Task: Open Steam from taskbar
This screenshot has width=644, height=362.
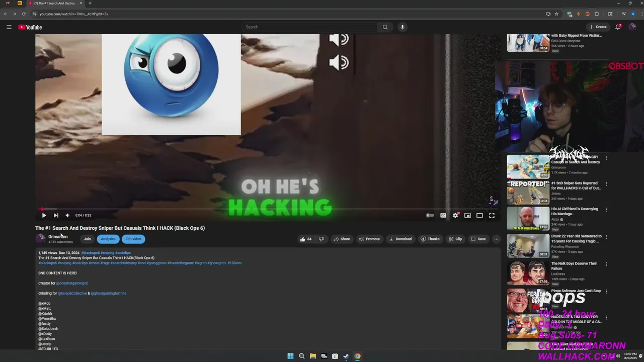Action: coord(346,356)
